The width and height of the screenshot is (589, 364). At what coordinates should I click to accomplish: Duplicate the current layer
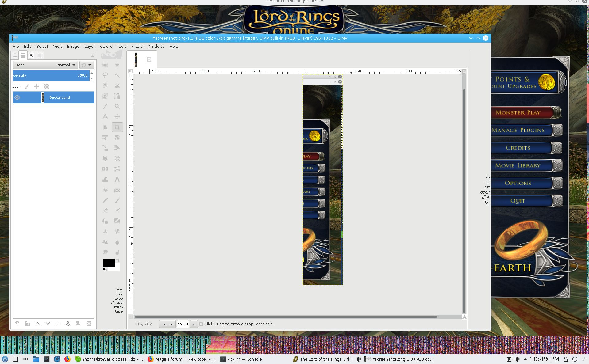tap(58, 324)
